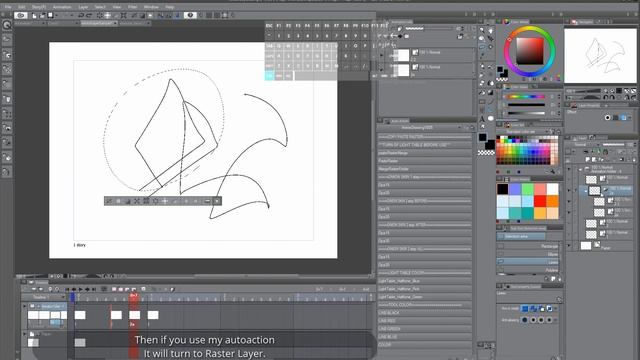This screenshot has width=640, height=360.
Task: Pick the green swatch in color history
Action: [527, 189]
